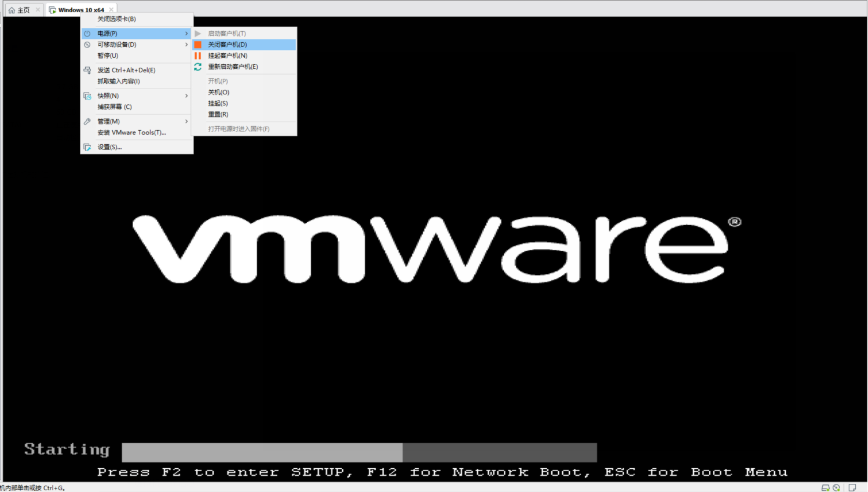Screen dimensions: 868x492
Task: Click the Starting boot progress bar
Action: pos(360,452)
